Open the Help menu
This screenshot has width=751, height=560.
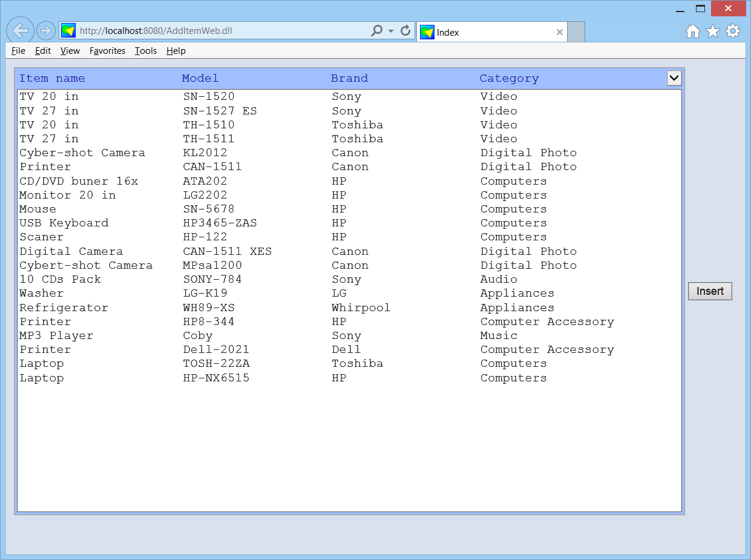(x=176, y=51)
